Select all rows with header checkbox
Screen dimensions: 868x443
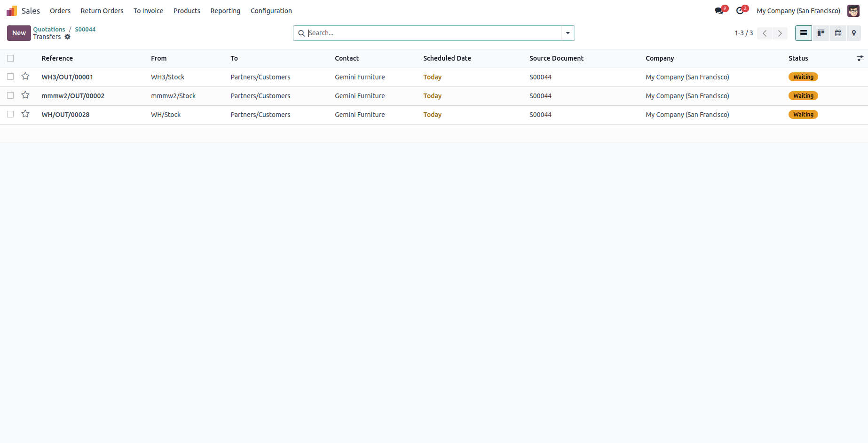pyautogui.click(x=10, y=58)
